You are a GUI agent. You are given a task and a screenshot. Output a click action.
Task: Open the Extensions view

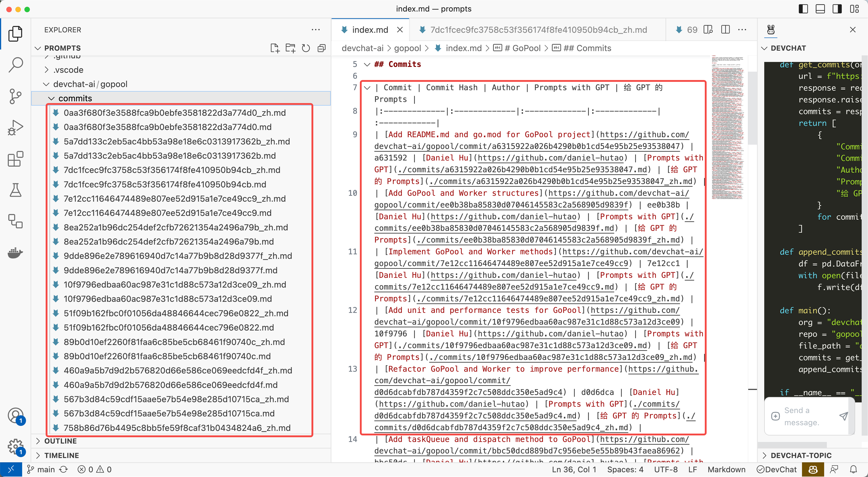(x=16, y=159)
